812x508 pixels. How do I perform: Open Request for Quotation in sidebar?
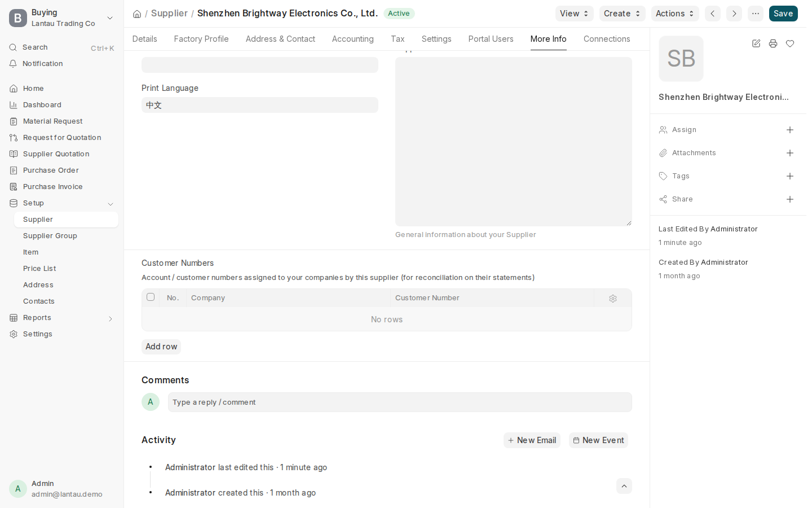point(62,138)
